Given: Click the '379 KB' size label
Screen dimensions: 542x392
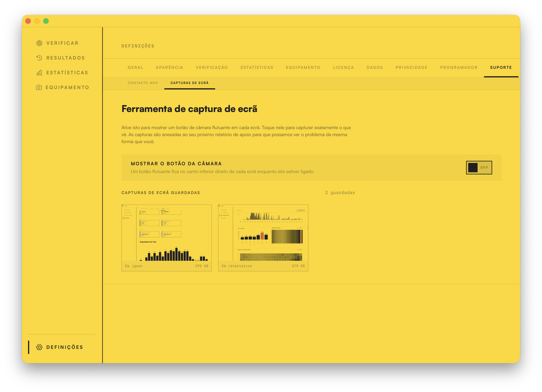Looking at the screenshot, I should 298,266.
